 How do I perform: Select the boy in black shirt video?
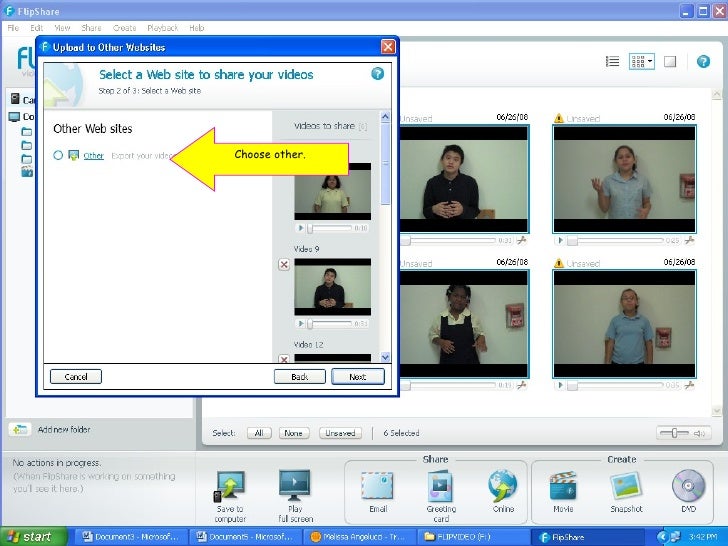(x=463, y=179)
